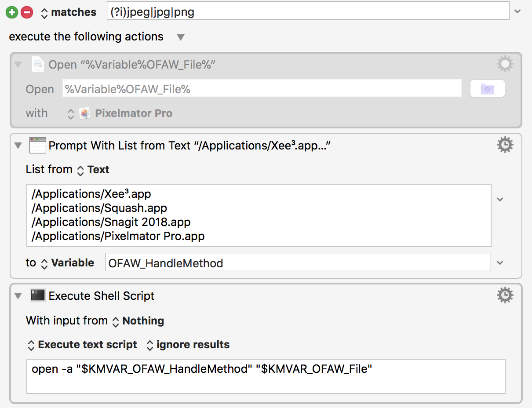Open gear menu for Execute Shell Script action

[504, 295]
